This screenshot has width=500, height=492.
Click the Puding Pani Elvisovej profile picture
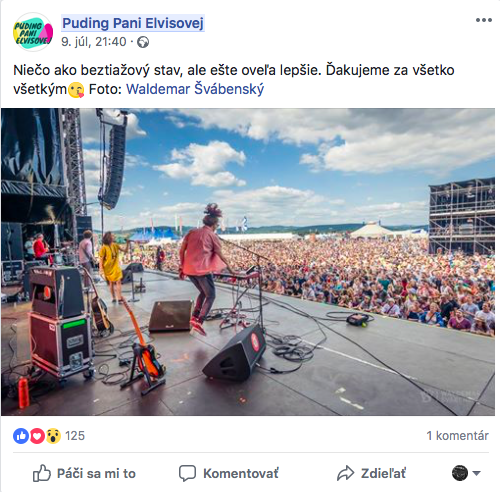pos(33,32)
